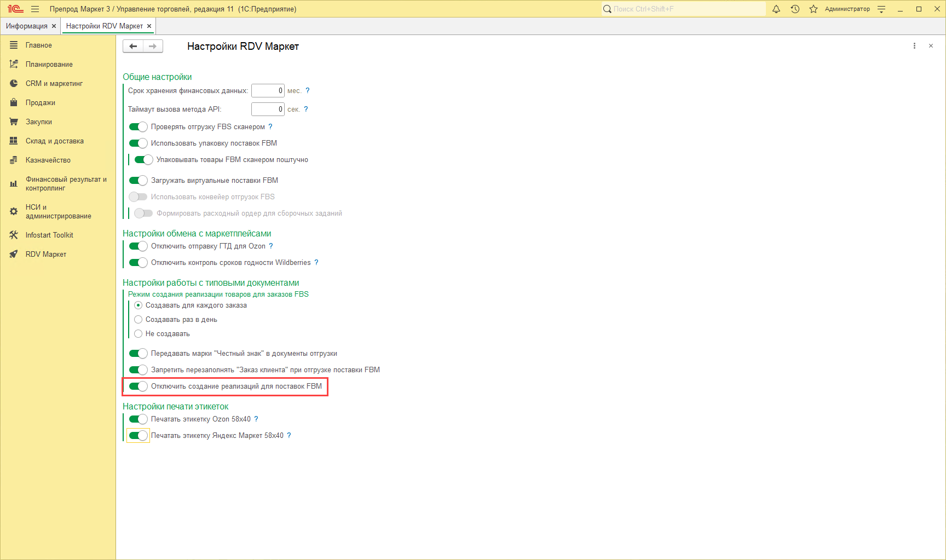This screenshot has width=946, height=560.
Task: Show help for контроль сроков годности Wildberries
Action: (x=316, y=262)
